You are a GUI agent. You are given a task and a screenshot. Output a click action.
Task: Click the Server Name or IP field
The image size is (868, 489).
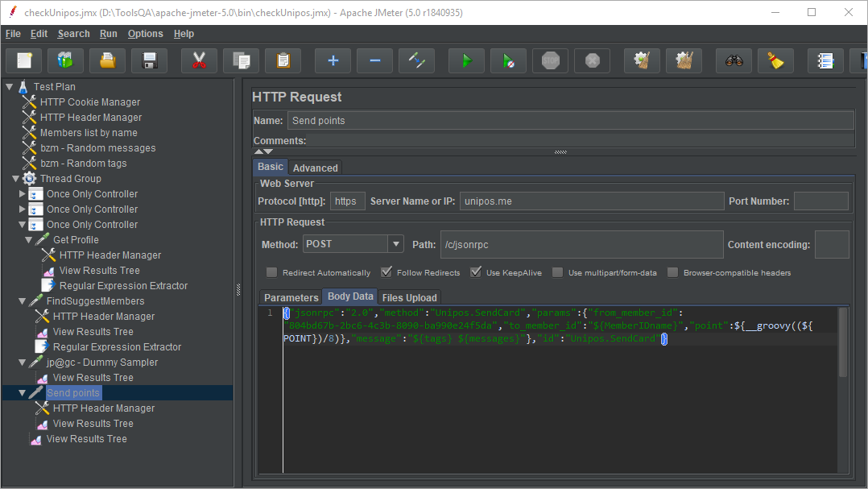(x=591, y=201)
